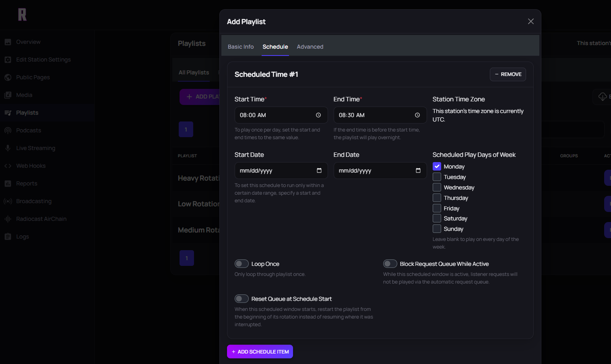
Task: Open the Start Date calendar picker icon
Action: [x=319, y=171]
